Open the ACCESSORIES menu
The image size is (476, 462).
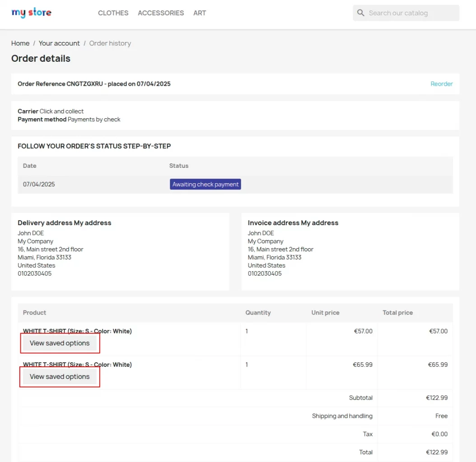pos(161,13)
